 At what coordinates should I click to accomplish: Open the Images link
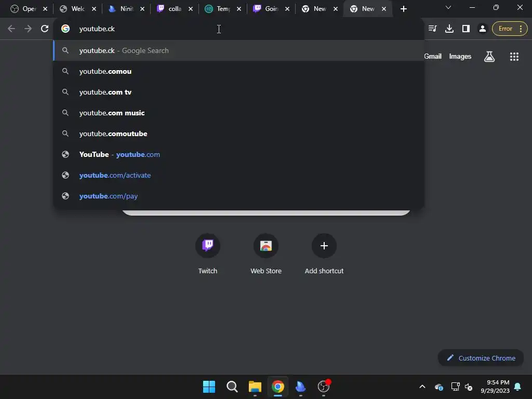point(460,57)
